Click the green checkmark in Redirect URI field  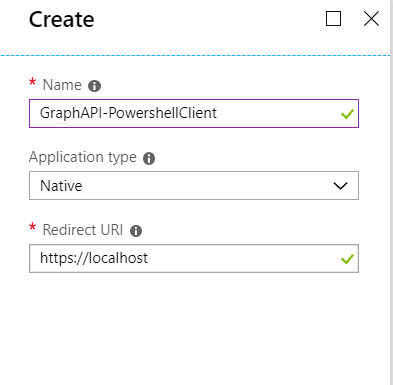click(x=347, y=259)
